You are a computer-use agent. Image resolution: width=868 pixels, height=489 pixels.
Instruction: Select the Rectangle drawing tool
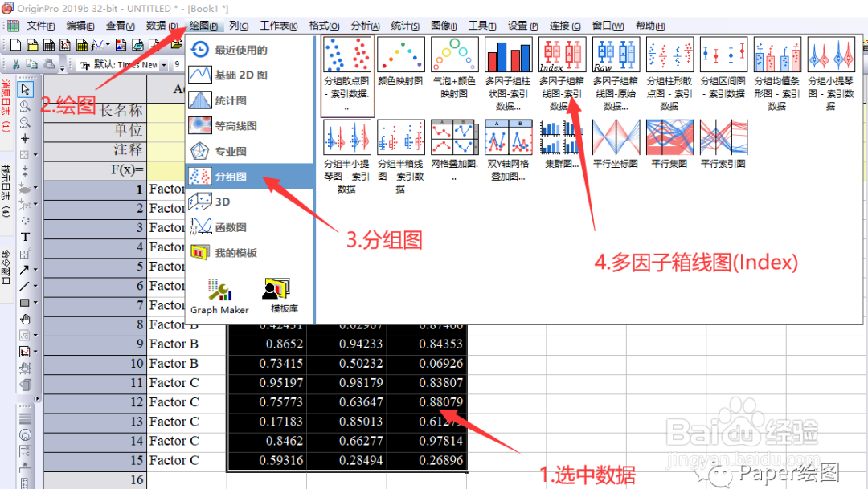click(x=24, y=303)
